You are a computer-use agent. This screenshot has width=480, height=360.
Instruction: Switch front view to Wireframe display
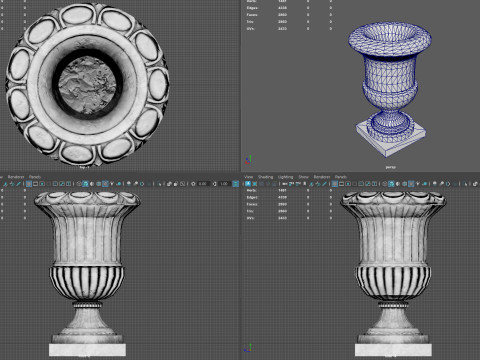[x=79, y=184]
